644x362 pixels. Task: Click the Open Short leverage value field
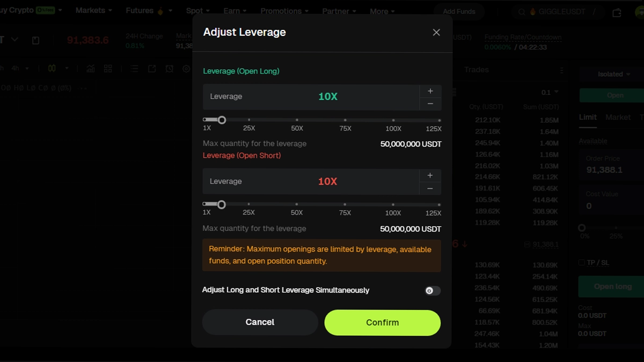pos(327,182)
